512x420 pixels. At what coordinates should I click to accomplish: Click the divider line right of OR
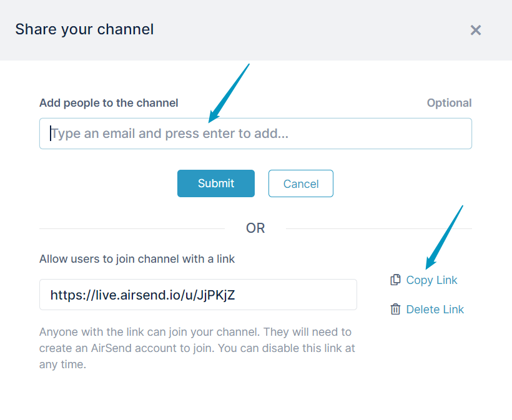click(379, 229)
